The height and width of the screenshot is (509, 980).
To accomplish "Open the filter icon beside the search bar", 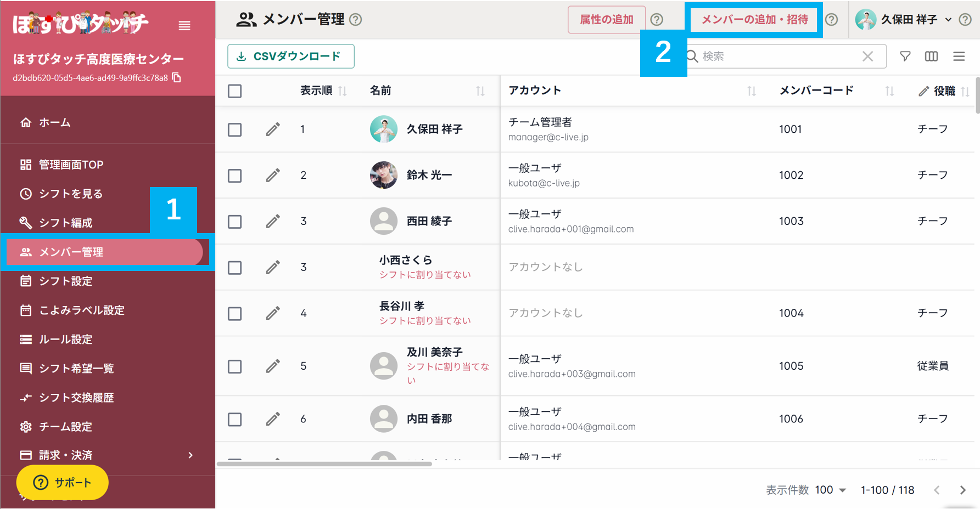I will pos(904,56).
